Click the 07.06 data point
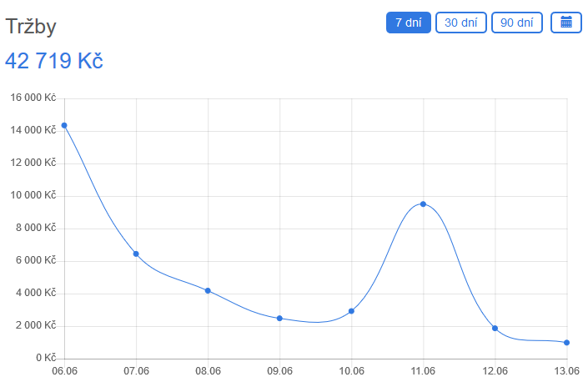588x392 pixels. 136,254
